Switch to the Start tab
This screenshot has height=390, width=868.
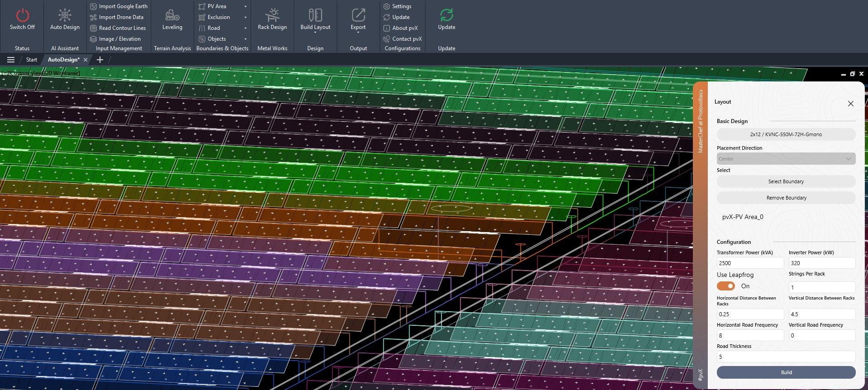click(31, 60)
